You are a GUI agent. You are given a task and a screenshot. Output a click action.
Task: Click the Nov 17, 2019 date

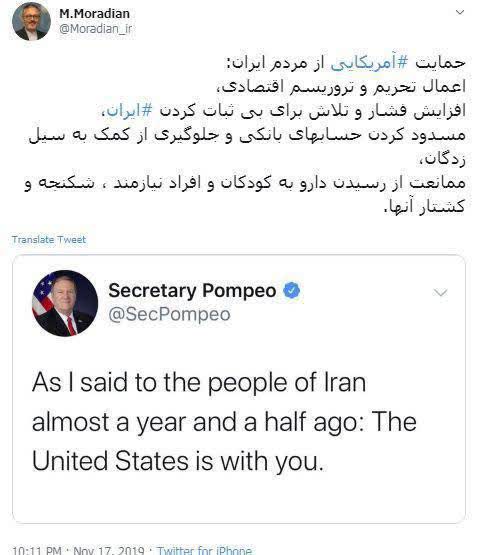[109, 550]
